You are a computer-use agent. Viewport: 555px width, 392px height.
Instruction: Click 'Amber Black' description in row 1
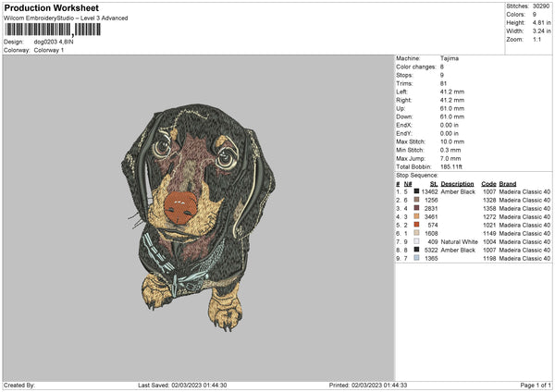(458, 191)
